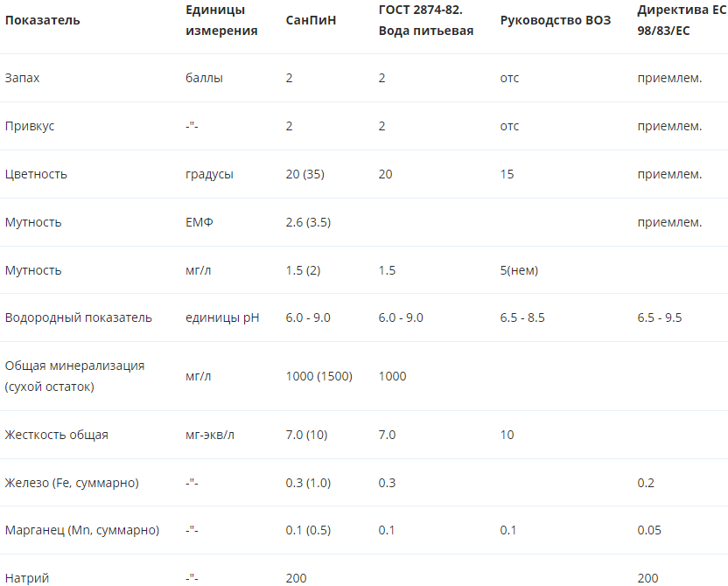Select the СанПиН column header
The width and height of the screenshot is (728, 586).
(x=311, y=20)
